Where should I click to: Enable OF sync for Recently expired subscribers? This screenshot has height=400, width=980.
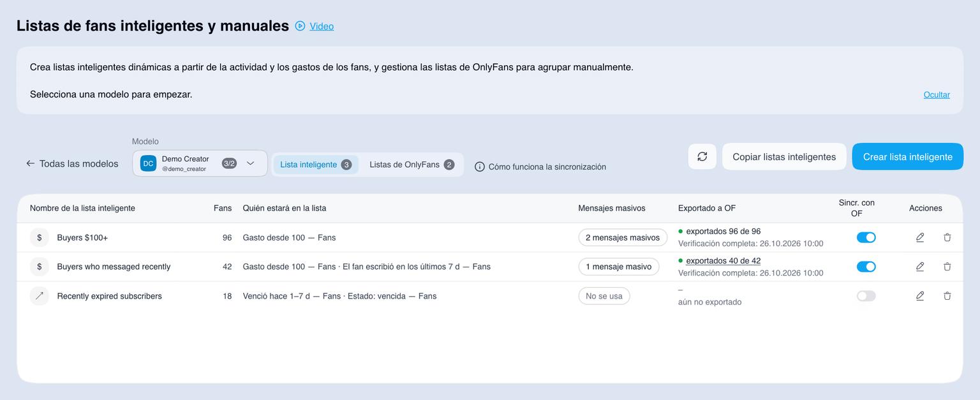click(x=866, y=296)
